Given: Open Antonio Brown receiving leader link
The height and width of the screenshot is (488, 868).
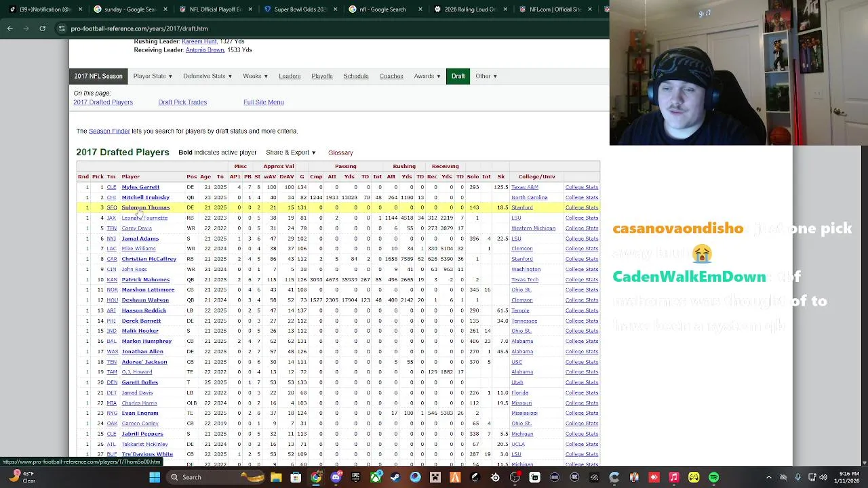Looking at the screenshot, I should pos(205,50).
